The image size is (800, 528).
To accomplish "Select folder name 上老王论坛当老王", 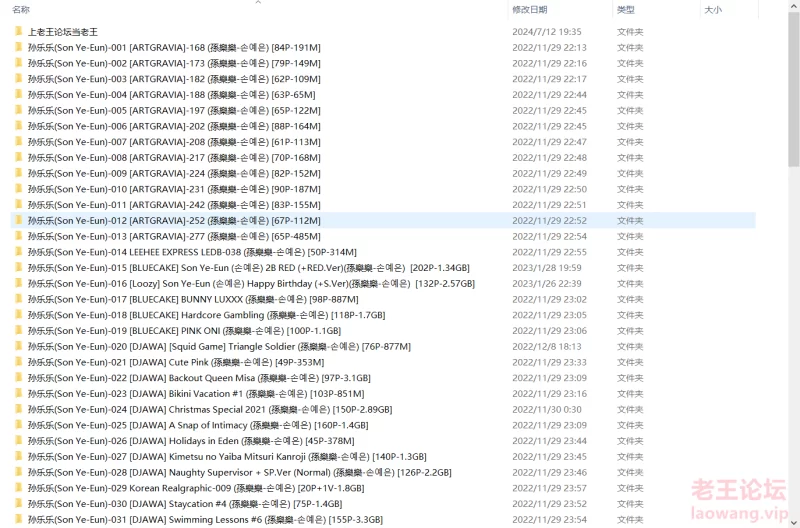I will (63, 32).
